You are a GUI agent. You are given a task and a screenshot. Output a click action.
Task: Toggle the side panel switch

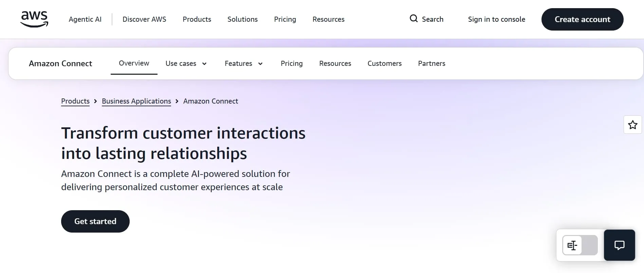tap(580, 245)
